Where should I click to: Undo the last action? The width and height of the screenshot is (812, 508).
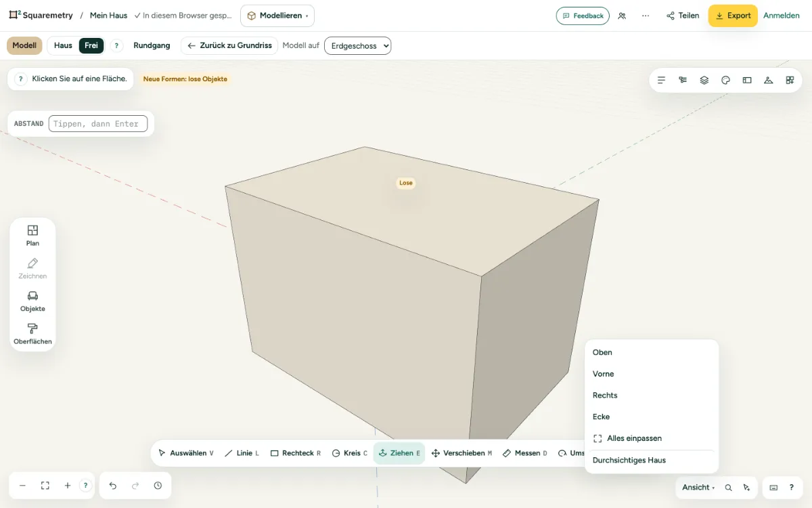pos(113,486)
